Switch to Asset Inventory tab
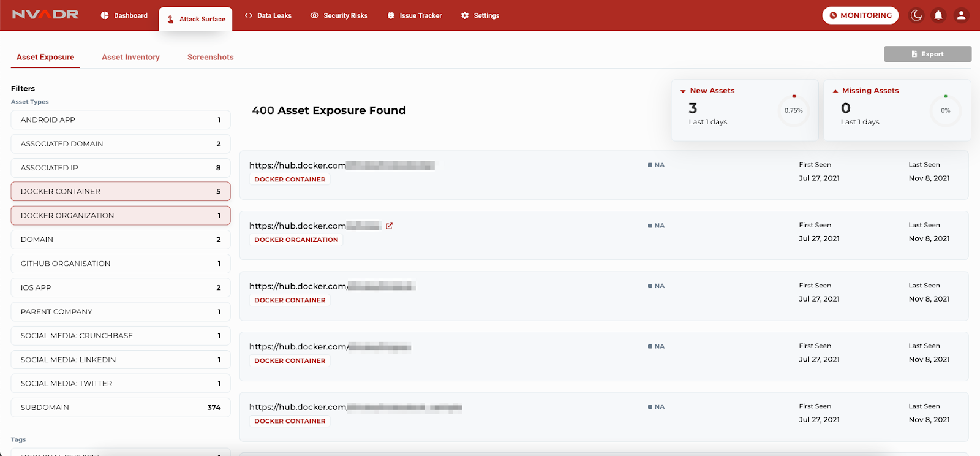This screenshot has width=980, height=456. point(130,57)
